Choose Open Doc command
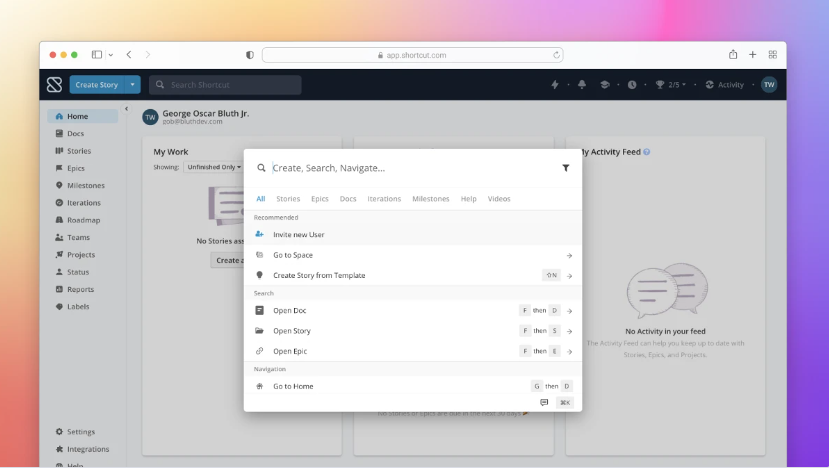 click(x=413, y=310)
